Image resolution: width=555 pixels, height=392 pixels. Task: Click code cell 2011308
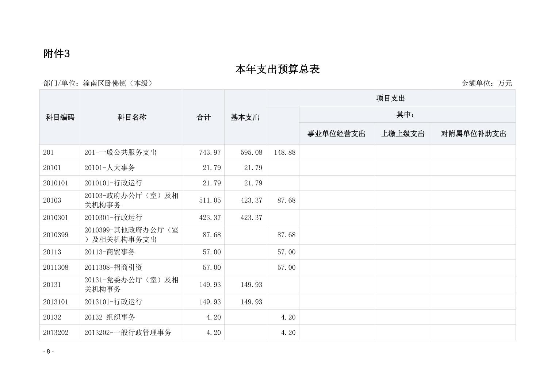point(60,267)
